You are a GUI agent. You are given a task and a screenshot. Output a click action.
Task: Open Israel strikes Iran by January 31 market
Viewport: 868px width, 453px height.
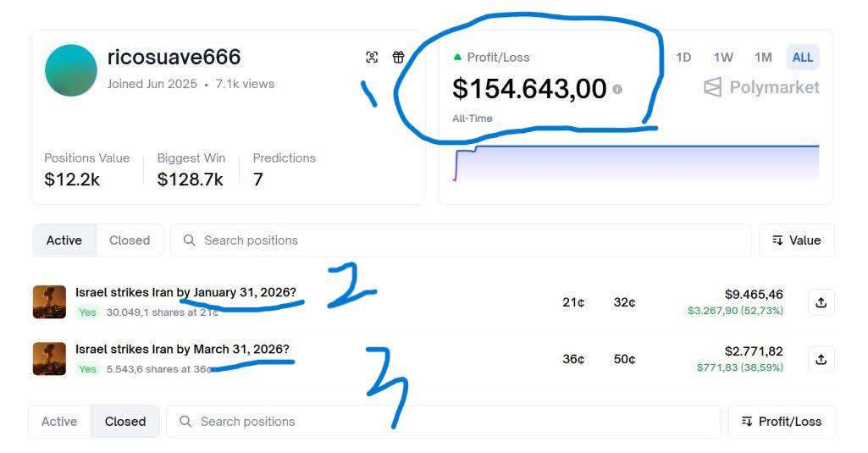185,293
